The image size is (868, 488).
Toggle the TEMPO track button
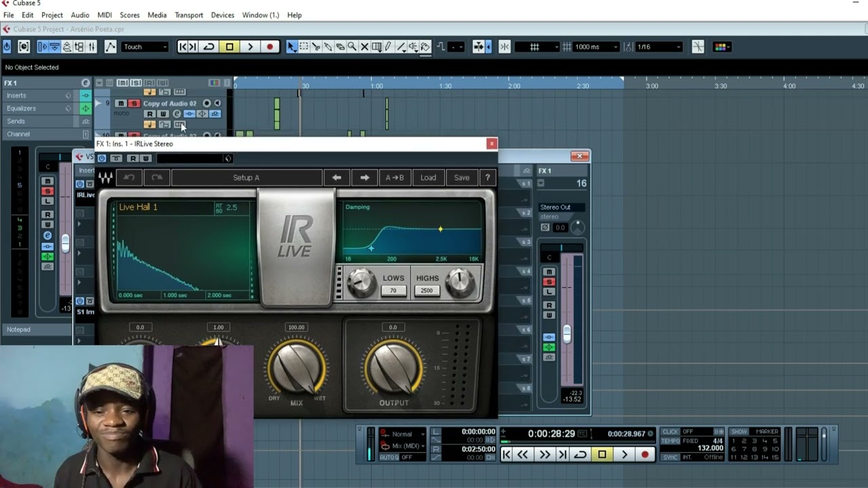click(x=671, y=441)
